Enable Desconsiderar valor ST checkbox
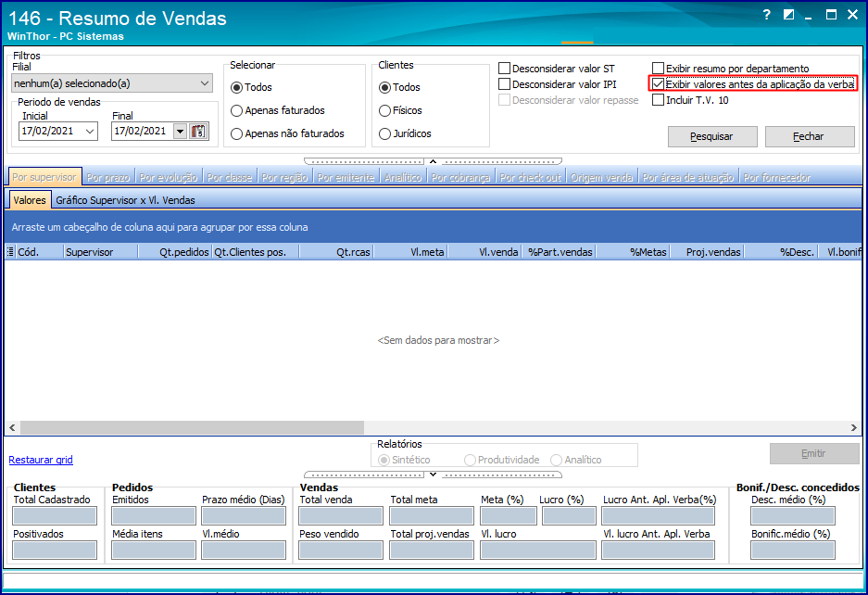The height and width of the screenshot is (595, 868). tap(504, 69)
